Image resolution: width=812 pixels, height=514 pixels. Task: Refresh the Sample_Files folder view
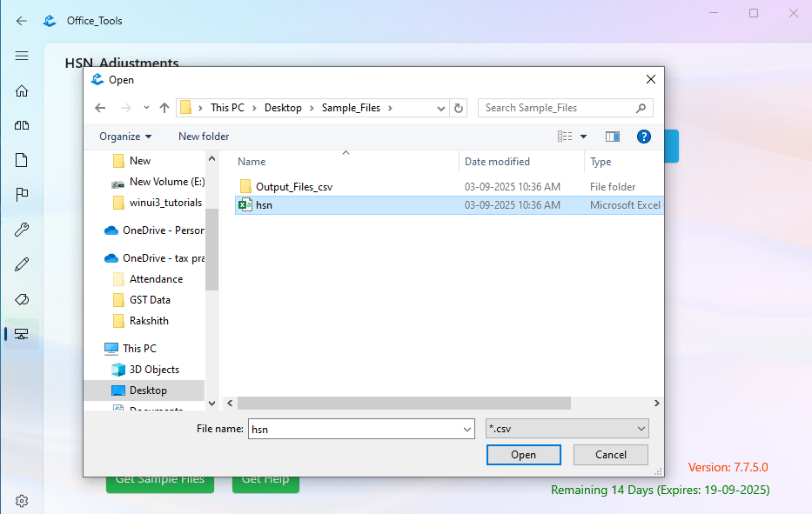pyautogui.click(x=459, y=108)
